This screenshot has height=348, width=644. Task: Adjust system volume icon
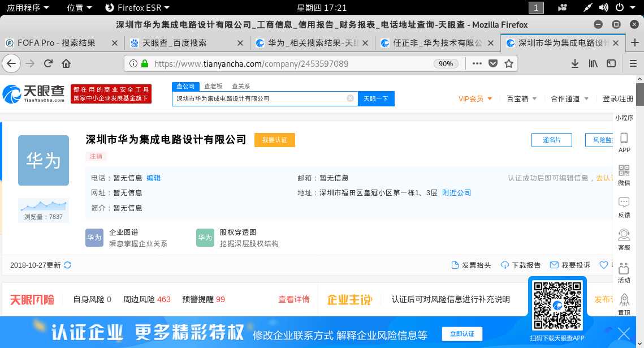(x=603, y=7)
